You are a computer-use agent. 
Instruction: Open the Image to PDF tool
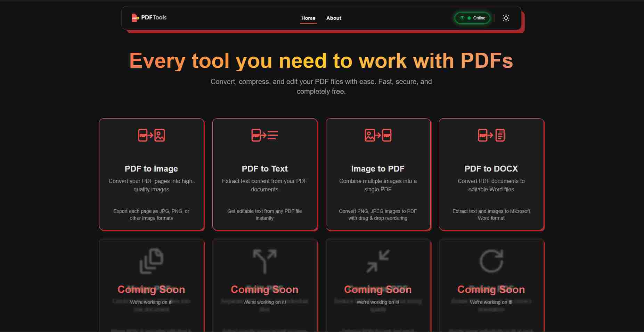[378, 174]
